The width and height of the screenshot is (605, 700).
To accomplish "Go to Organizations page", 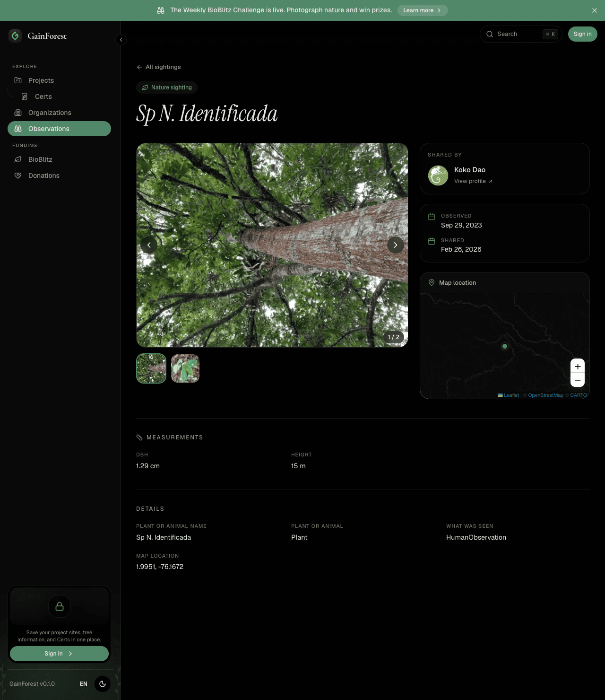I will click(60, 113).
